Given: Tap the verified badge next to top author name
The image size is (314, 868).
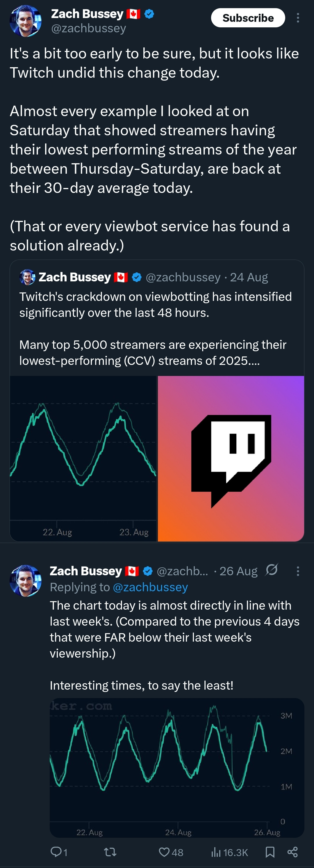Looking at the screenshot, I should point(149,14).
